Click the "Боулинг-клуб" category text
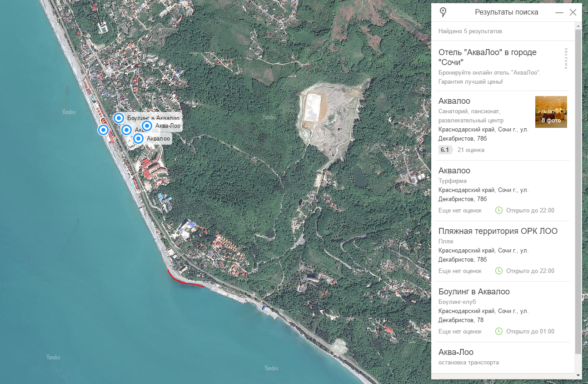The image size is (588, 384). coord(457,302)
